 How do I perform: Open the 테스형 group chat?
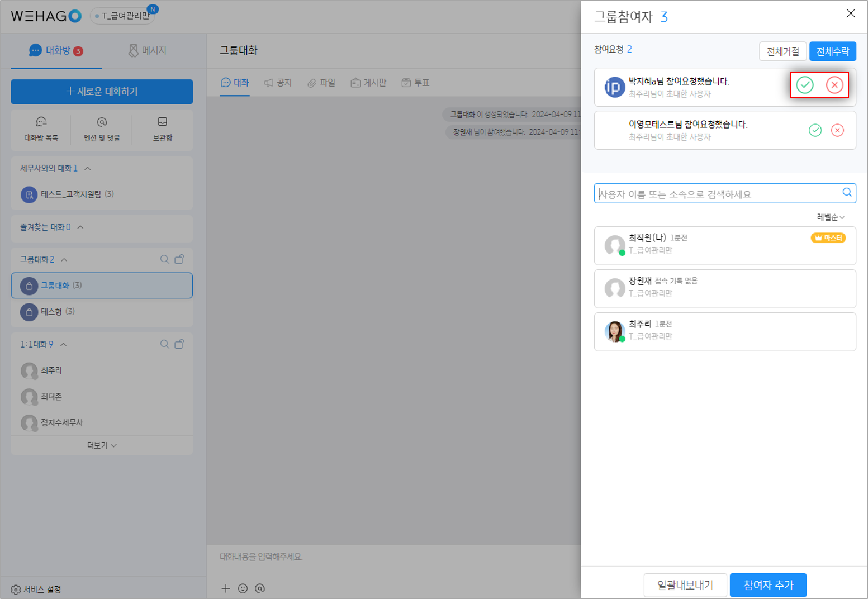[51, 311]
